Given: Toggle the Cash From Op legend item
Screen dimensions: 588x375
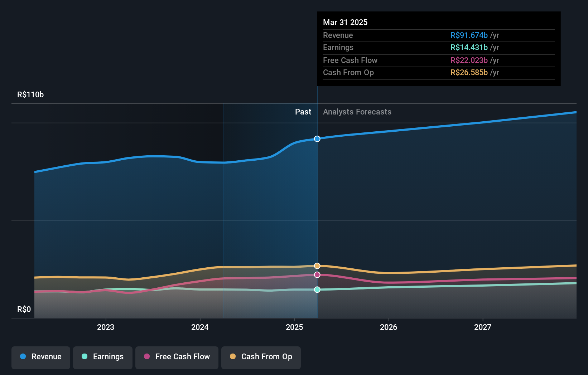Looking at the screenshot, I should tap(261, 357).
